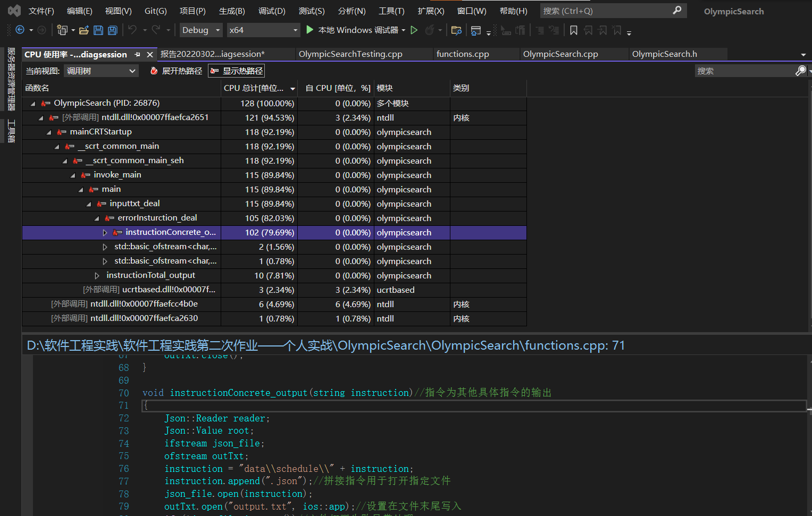Click the open file folder icon

[84, 30]
